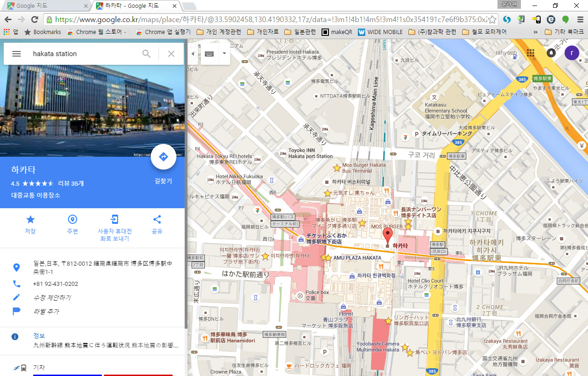
Task: Click the phone number +81 92-431-0202
Action: pos(56,284)
